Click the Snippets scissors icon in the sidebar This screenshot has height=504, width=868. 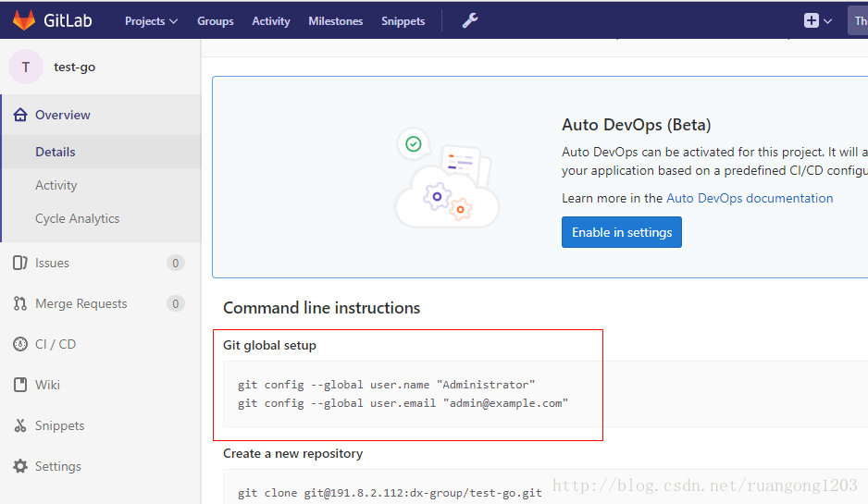click(20, 425)
